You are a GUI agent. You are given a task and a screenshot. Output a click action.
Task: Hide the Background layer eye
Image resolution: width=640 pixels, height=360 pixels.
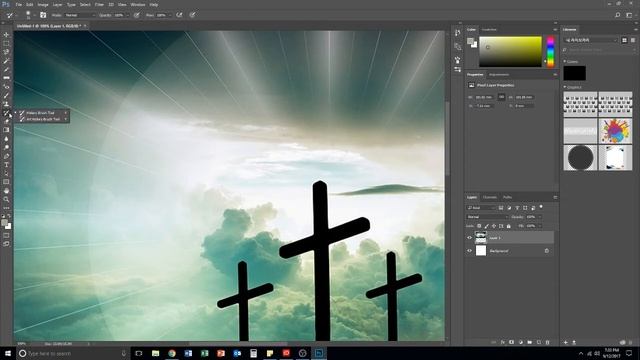tap(469, 251)
